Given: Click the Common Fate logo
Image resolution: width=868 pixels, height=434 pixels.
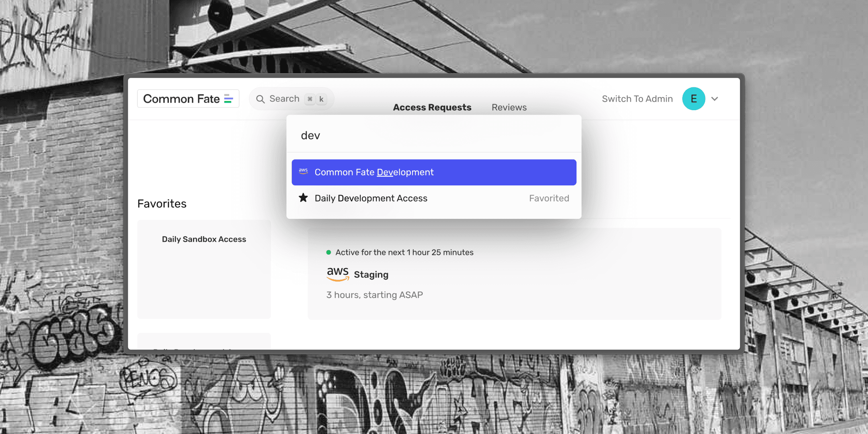Looking at the screenshot, I should [x=188, y=99].
